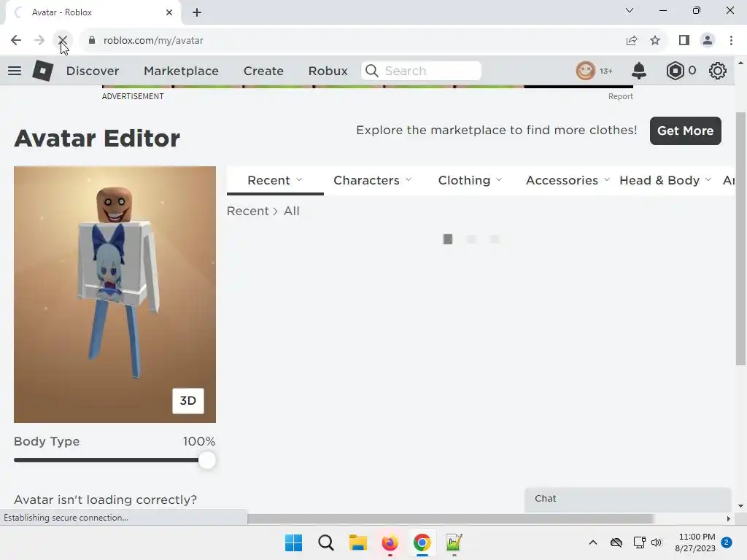Click the browser forward arrow
Screen dimensions: 747x560
pyautogui.click(x=39, y=40)
